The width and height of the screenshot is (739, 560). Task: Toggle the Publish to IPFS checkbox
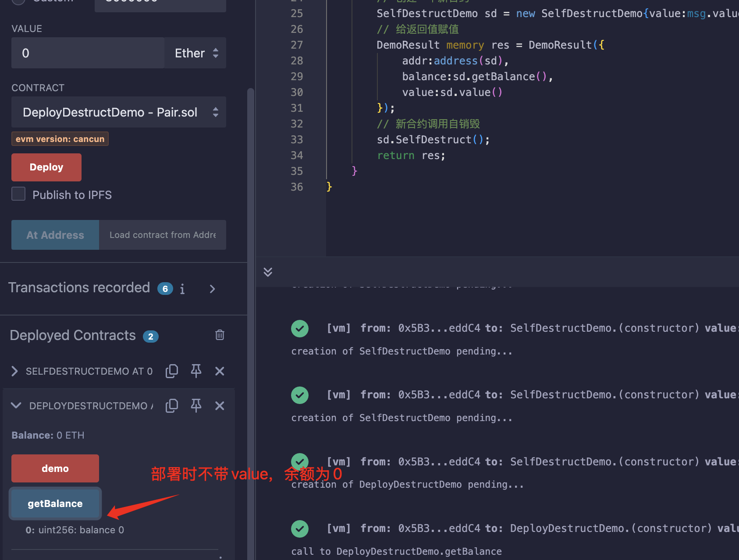point(18,194)
